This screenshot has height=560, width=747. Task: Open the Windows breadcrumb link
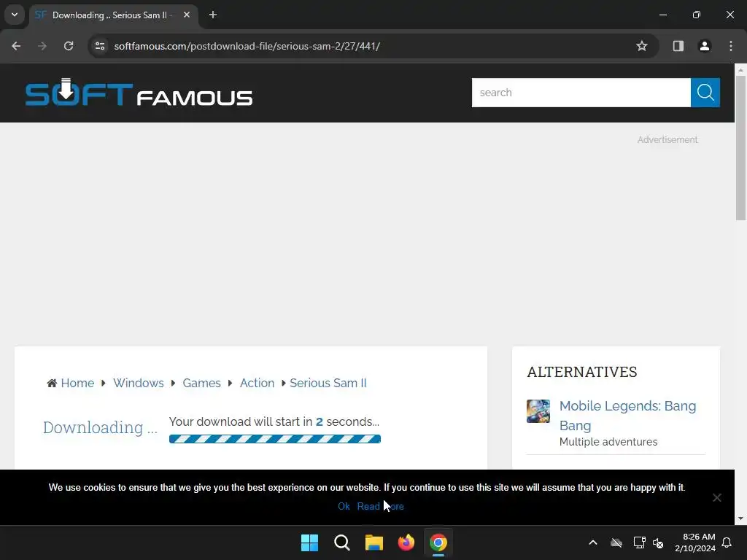coord(138,384)
